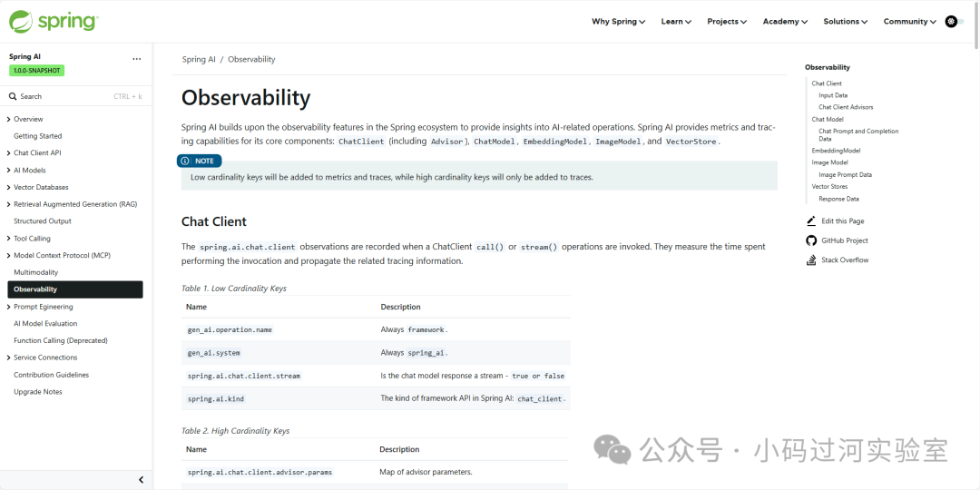Screen dimensions: 980x490
Task: Click the Search input field
Action: pyautogui.click(x=75, y=96)
